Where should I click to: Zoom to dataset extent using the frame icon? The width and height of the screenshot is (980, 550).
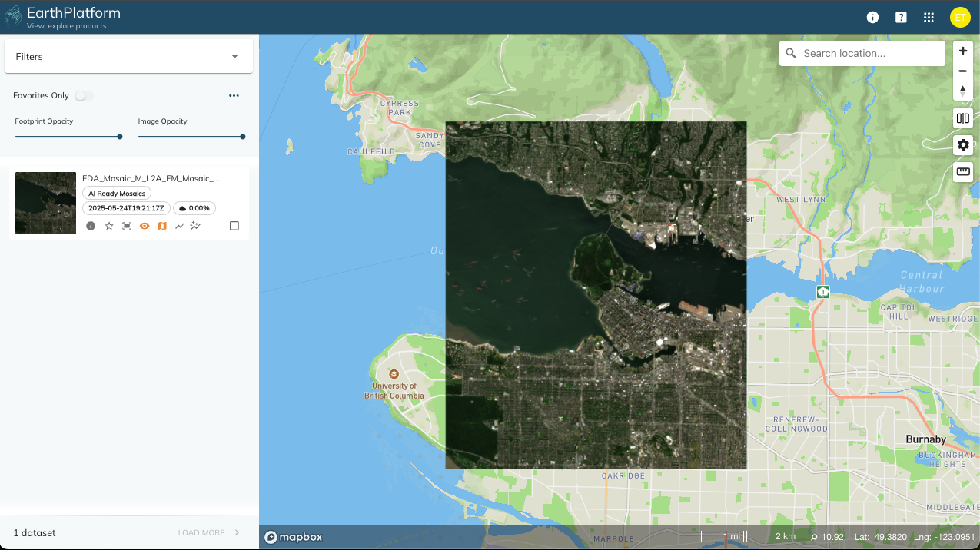click(x=127, y=226)
